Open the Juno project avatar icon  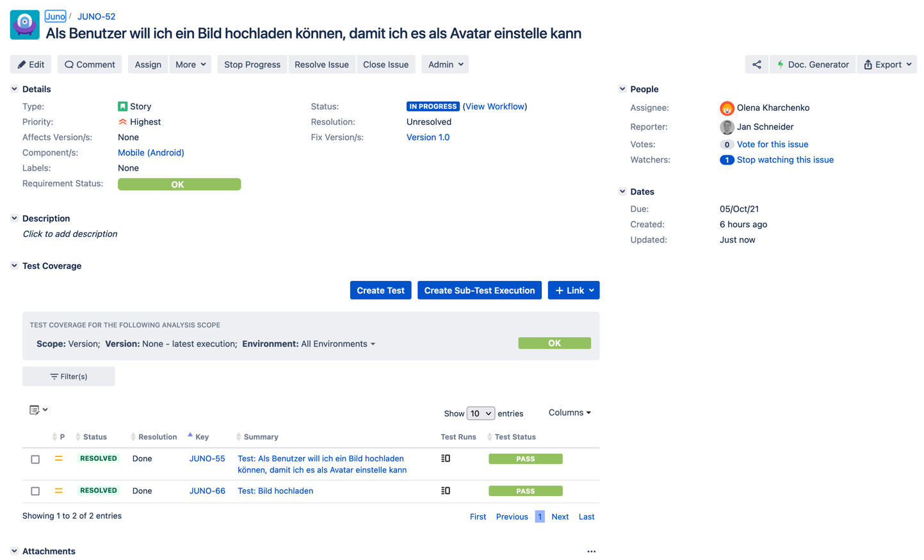[x=25, y=25]
